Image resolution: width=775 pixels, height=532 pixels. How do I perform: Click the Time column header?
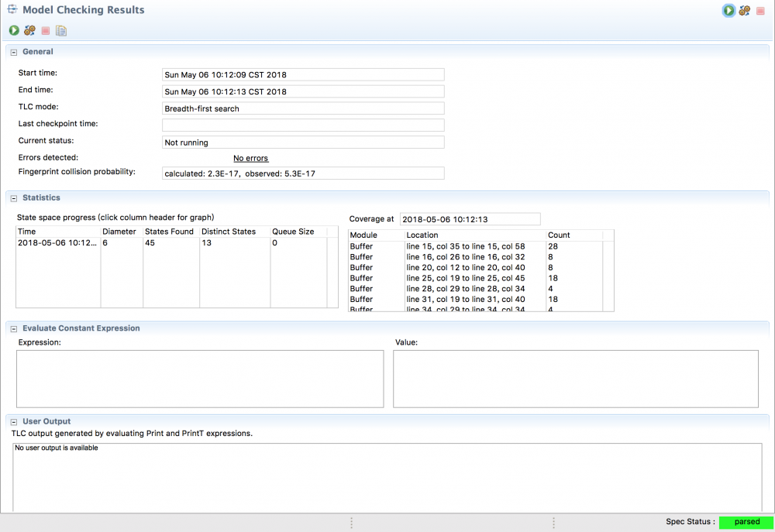58,232
